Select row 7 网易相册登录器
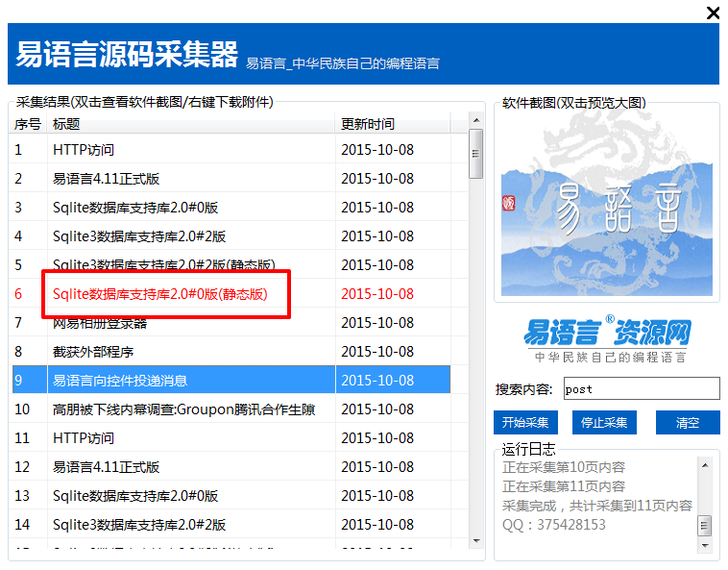Viewport: 728px width, 570px height. click(x=231, y=322)
